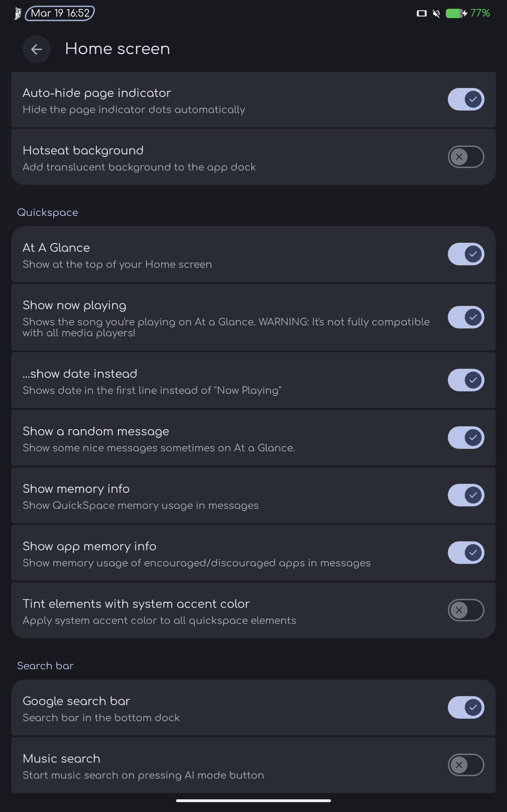Tap the bottom navigation gesture handle

coord(253,801)
